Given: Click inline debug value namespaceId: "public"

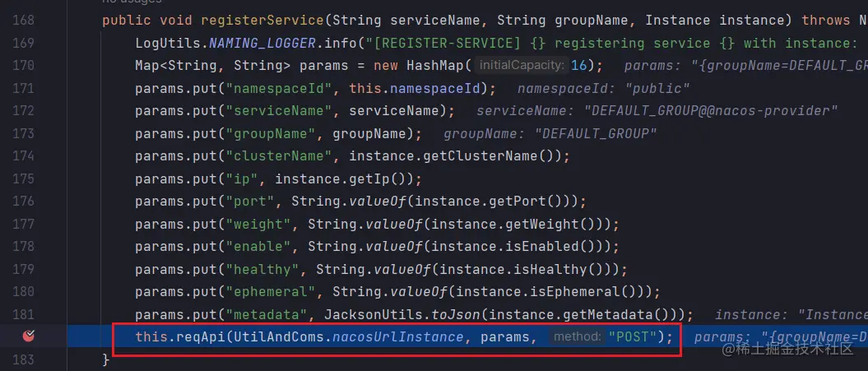Looking at the screenshot, I should 604,89.
